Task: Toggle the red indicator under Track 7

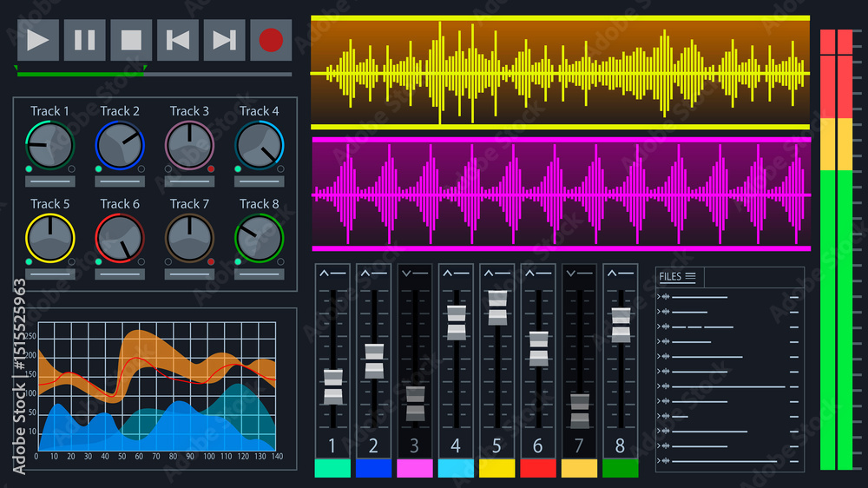Action: [x=211, y=261]
